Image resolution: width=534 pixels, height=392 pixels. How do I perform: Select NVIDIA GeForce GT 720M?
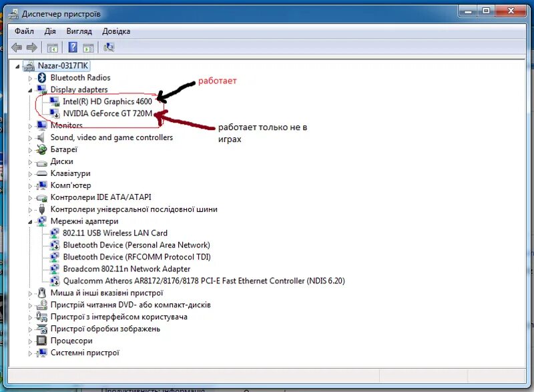pos(107,113)
